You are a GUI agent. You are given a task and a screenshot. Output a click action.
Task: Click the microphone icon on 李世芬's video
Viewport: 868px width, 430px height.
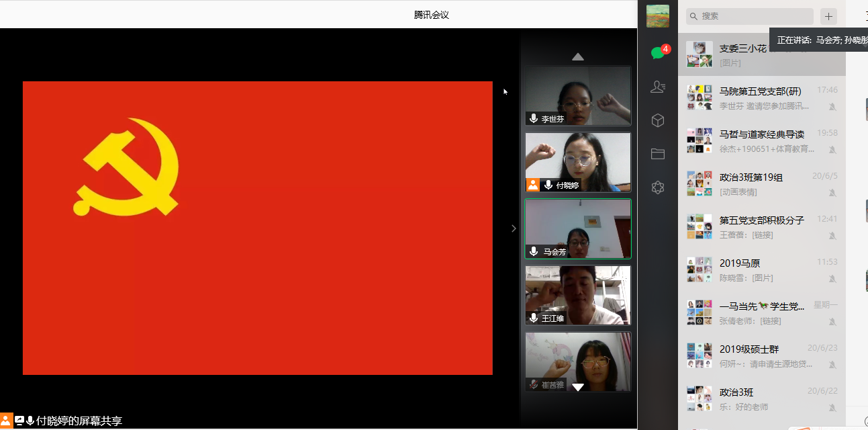(x=534, y=118)
